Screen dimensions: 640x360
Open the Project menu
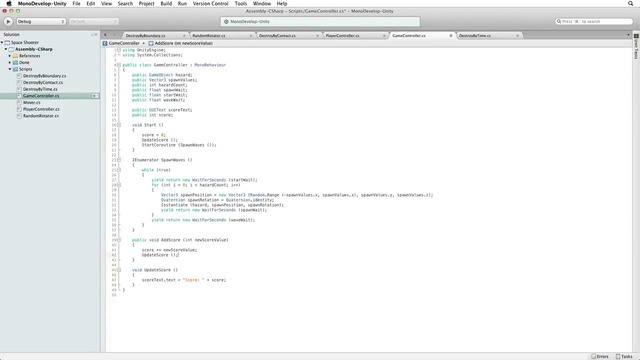pyautogui.click(x=146, y=3)
